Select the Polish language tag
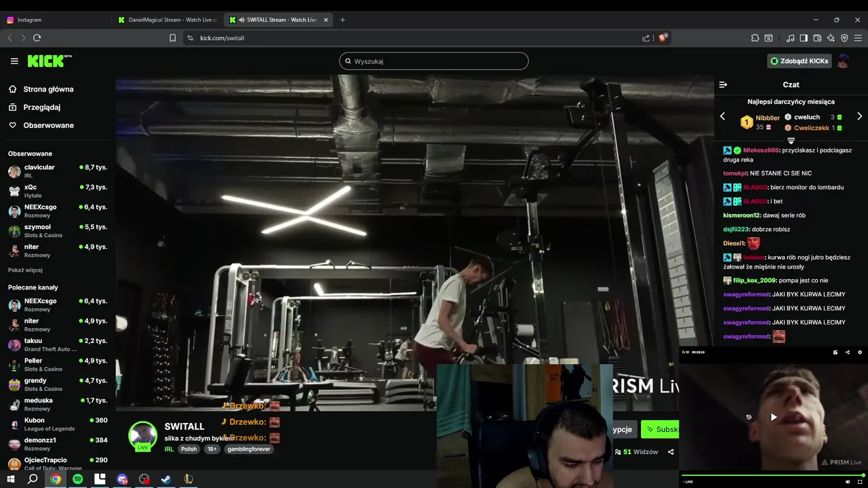The height and width of the screenshot is (488, 868). [x=189, y=449]
